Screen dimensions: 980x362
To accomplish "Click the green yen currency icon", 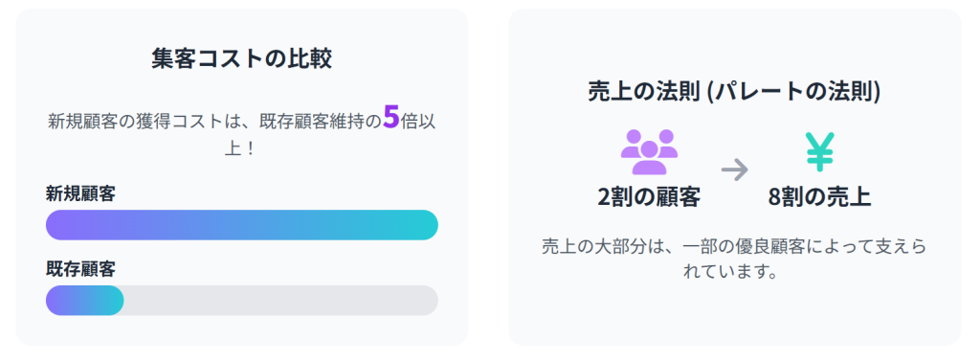I will click(x=819, y=152).
